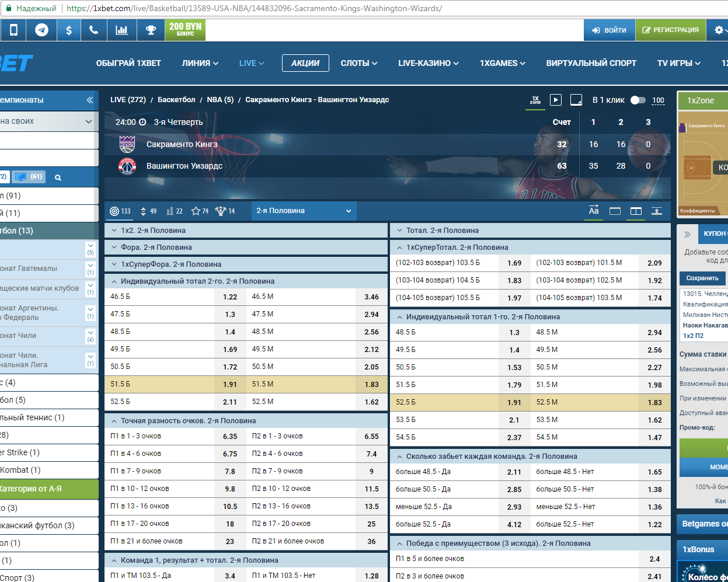Click Washington Wizards team logo
Viewport: 728px width, 582px height.
point(127,166)
